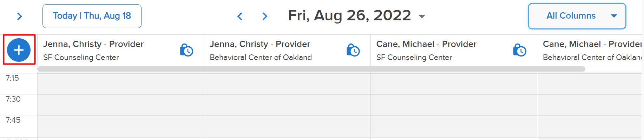Select Jenna, Christy Behavioral Center of Oakland header
Image resolution: width=644 pixels, height=140 pixels.
click(x=287, y=50)
